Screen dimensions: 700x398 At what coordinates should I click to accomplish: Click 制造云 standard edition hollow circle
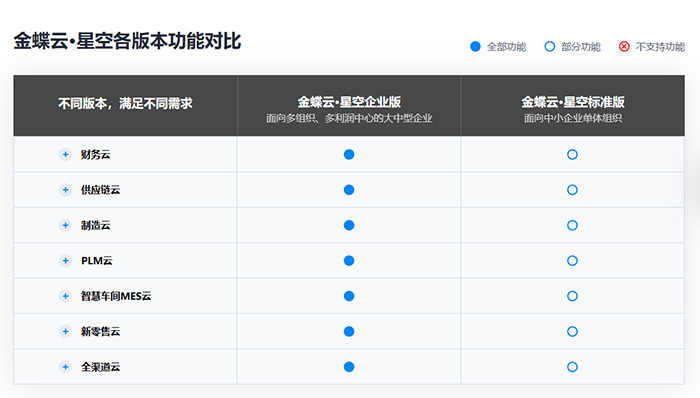[x=572, y=225]
